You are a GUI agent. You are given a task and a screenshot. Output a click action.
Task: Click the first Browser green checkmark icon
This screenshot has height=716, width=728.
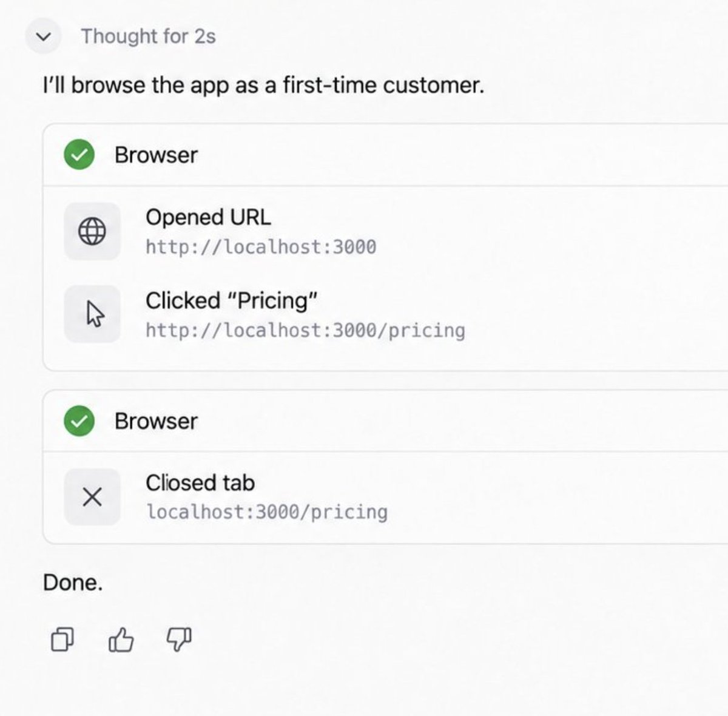[x=79, y=155]
